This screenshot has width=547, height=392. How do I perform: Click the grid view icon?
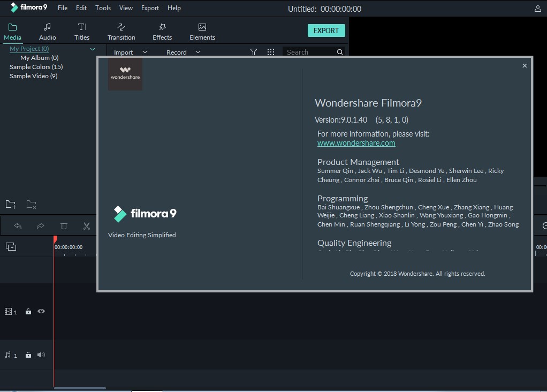click(x=271, y=52)
